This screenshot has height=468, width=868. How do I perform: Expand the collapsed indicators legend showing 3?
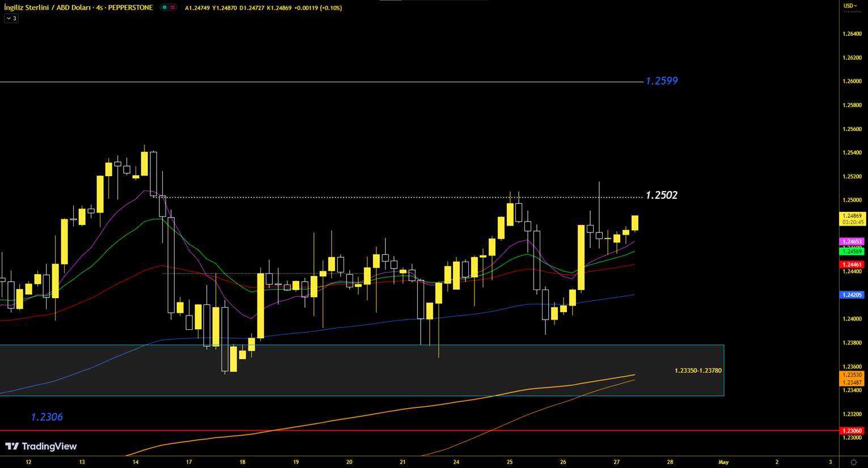(11, 19)
